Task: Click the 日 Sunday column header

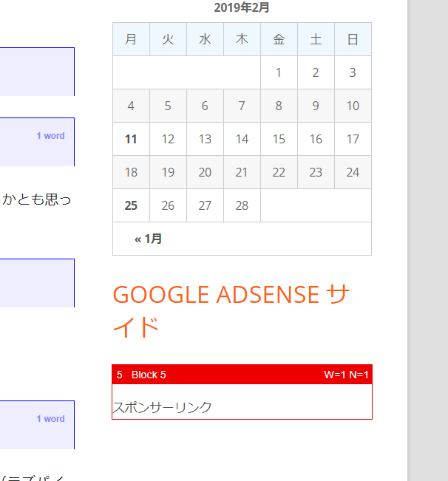Action: point(353,39)
